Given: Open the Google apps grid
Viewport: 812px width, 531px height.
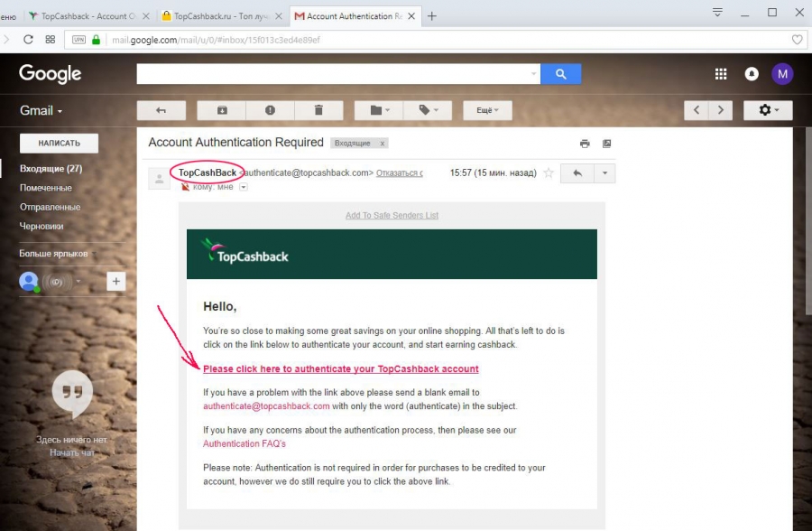Looking at the screenshot, I should coord(721,74).
